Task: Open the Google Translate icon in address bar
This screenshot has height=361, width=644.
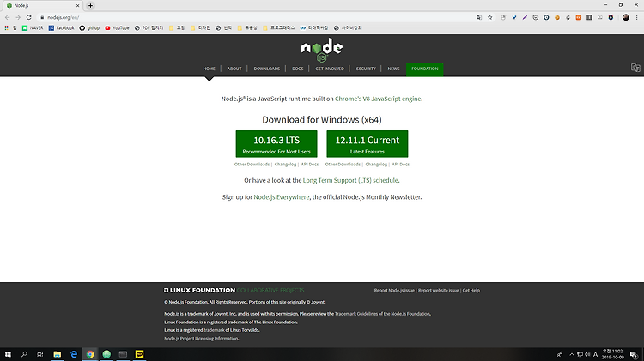Action: 479,17
